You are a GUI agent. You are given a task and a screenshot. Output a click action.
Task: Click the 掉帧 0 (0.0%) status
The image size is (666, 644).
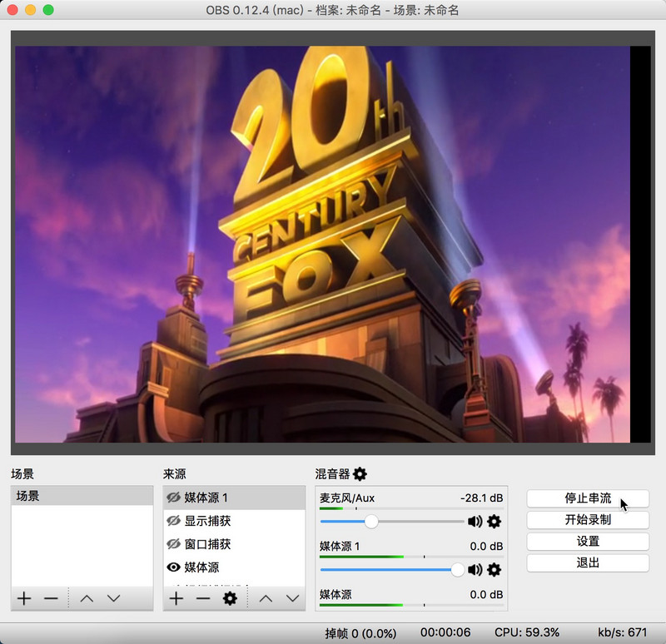[360, 633]
